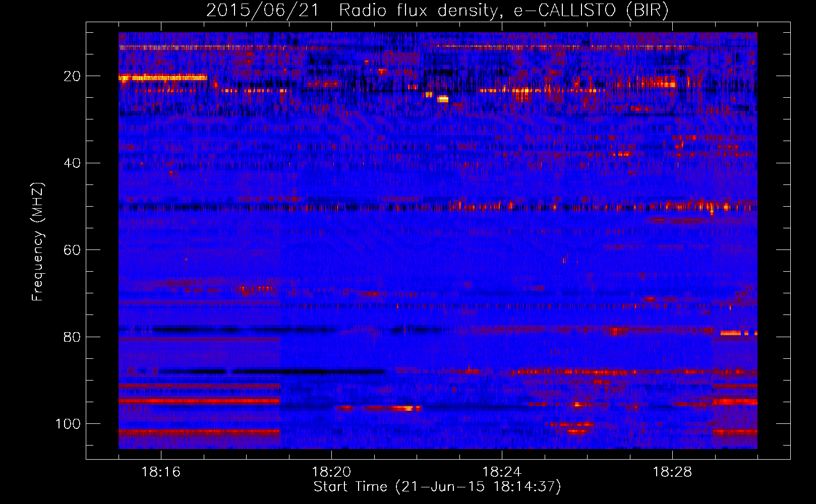This screenshot has height=504, width=816.
Task: Click the plot title '2015/06/21 Radio flux density, e-CALLISTO (BIR)'
Action: pos(437,10)
